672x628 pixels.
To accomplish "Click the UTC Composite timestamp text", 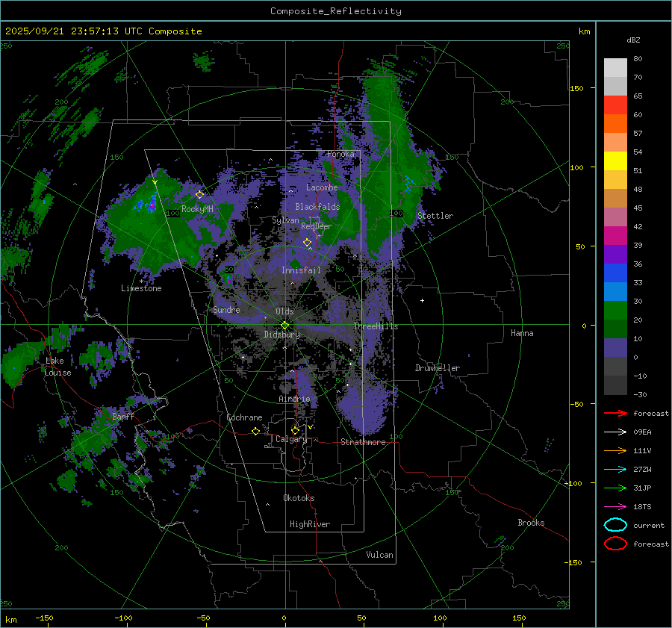I will point(104,31).
